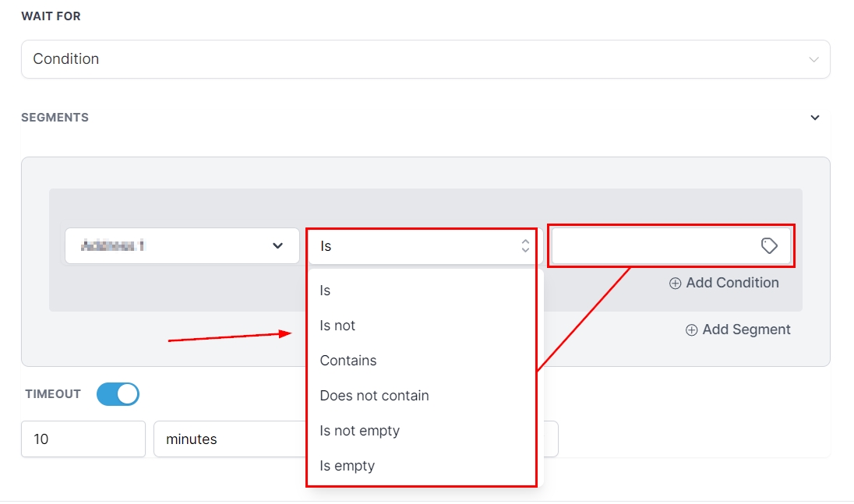854x504 pixels.
Task: Click the up-down arrows on the Is selector
Action: point(525,246)
